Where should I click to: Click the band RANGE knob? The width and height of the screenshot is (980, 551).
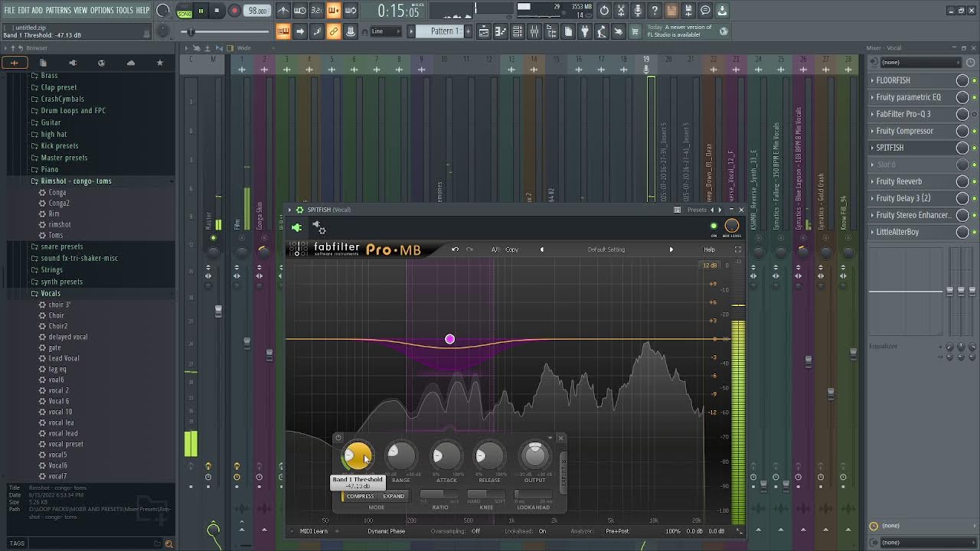pos(401,456)
